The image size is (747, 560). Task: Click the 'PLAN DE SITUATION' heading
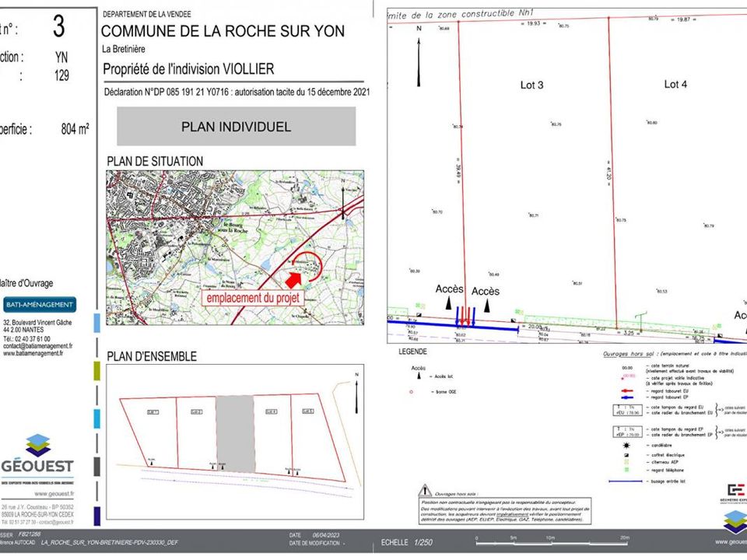click(x=155, y=162)
